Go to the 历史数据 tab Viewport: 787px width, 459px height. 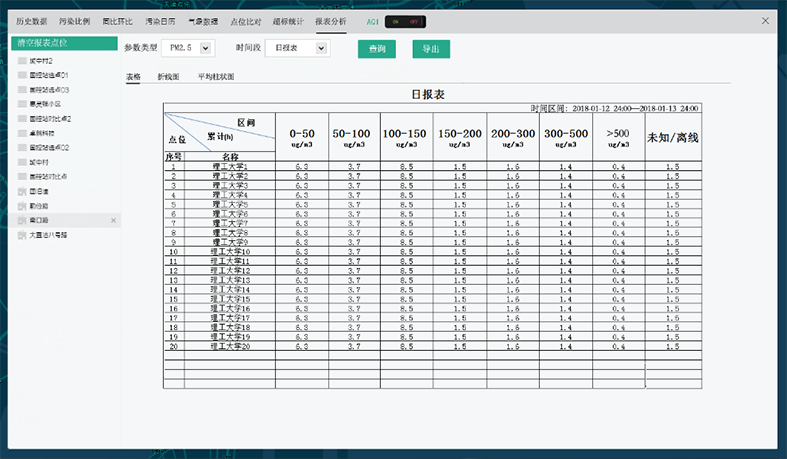(32, 21)
